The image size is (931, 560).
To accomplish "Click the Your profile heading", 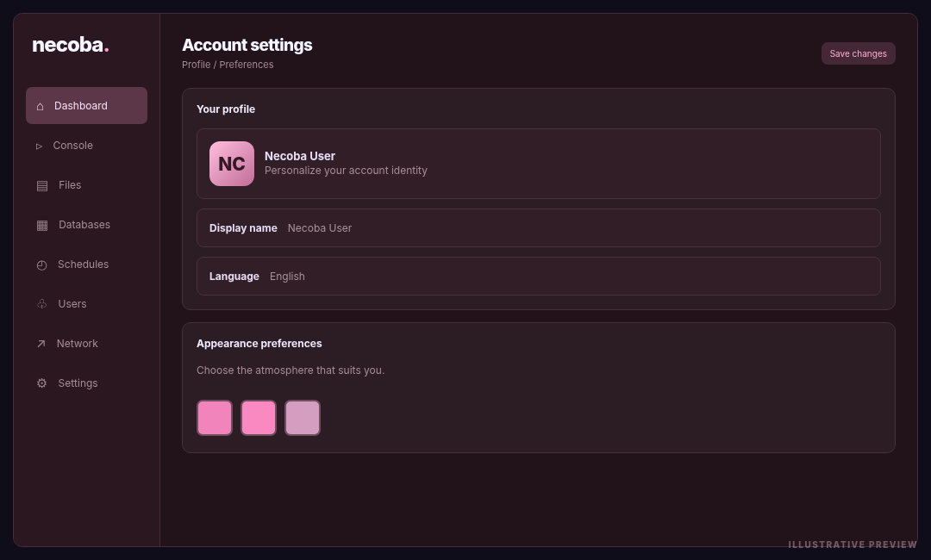I will click(226, 109).
